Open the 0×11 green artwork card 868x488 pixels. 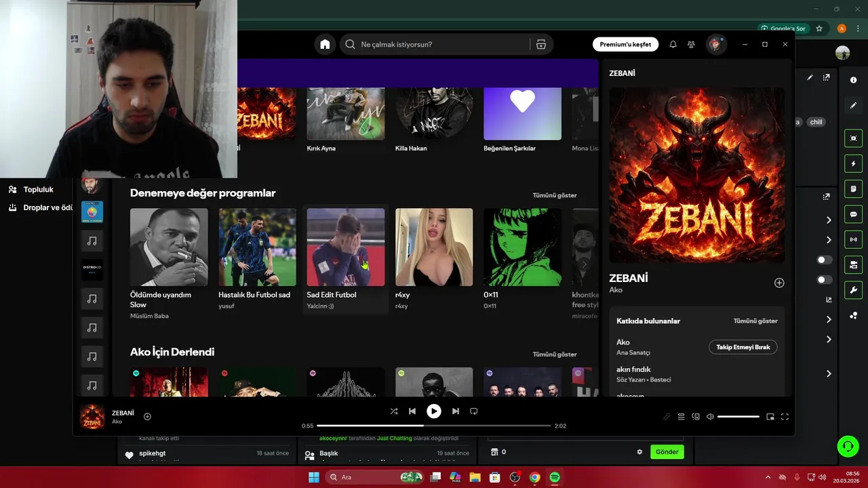[x=522, y=260]
